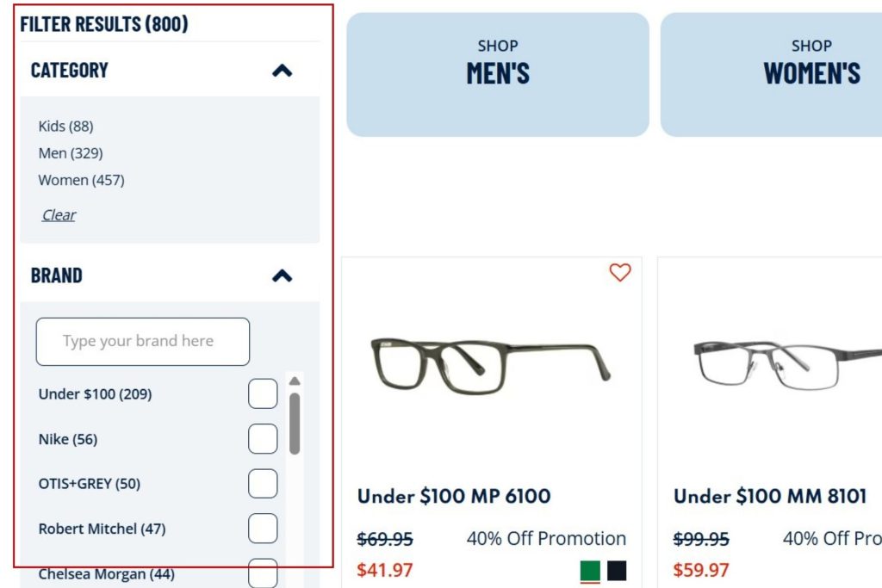
Task: Click the MP 6100 glasses thumbnail
Action: click(x=491, y=362)
